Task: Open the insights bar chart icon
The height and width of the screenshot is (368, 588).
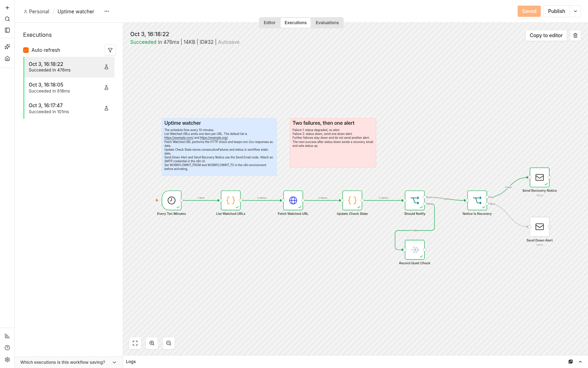Action: pyautogui.click(x=7, y=336)
